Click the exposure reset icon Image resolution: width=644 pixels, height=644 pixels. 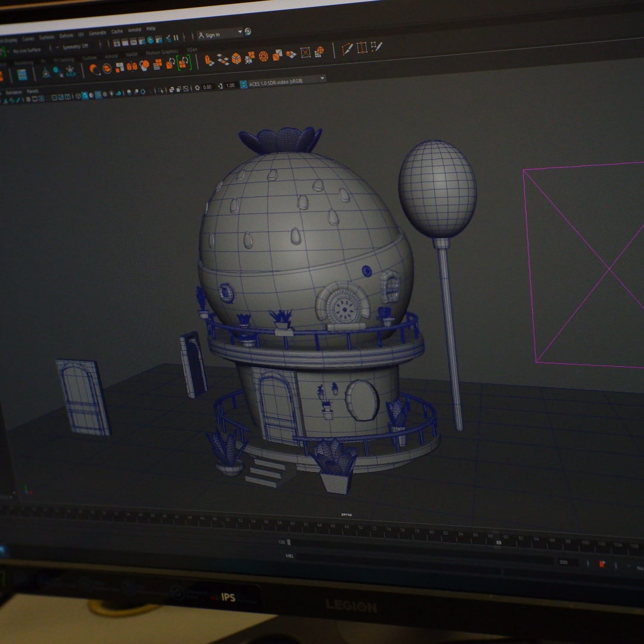tap(197, 88)
